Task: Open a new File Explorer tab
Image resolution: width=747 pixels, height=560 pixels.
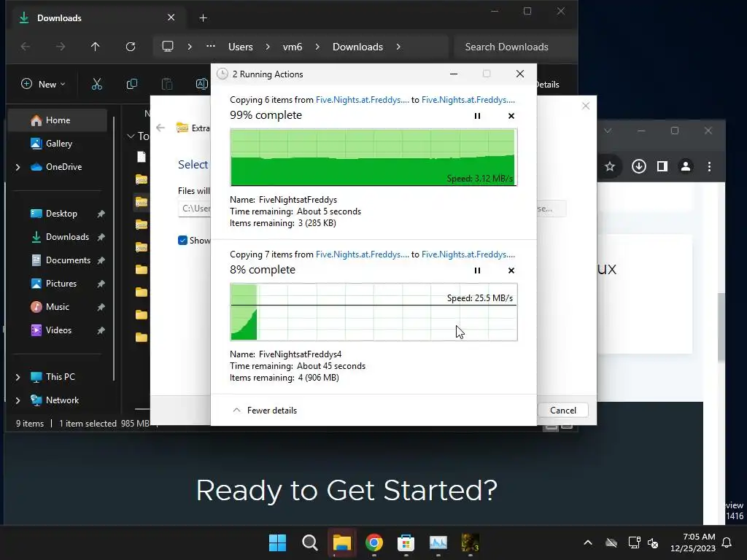Action: 203,18
